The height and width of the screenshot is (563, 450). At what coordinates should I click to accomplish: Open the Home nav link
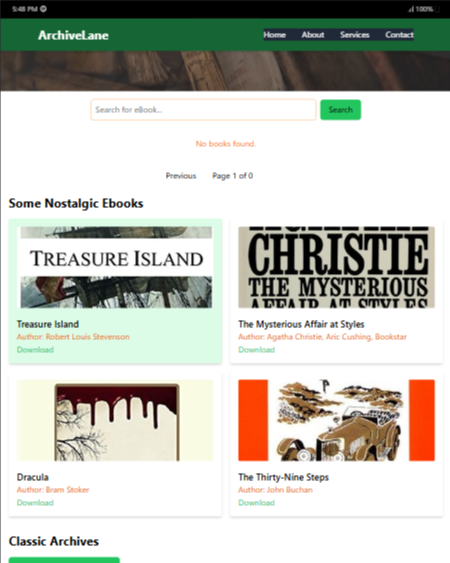pyautogui.click(x=274, y=35)
